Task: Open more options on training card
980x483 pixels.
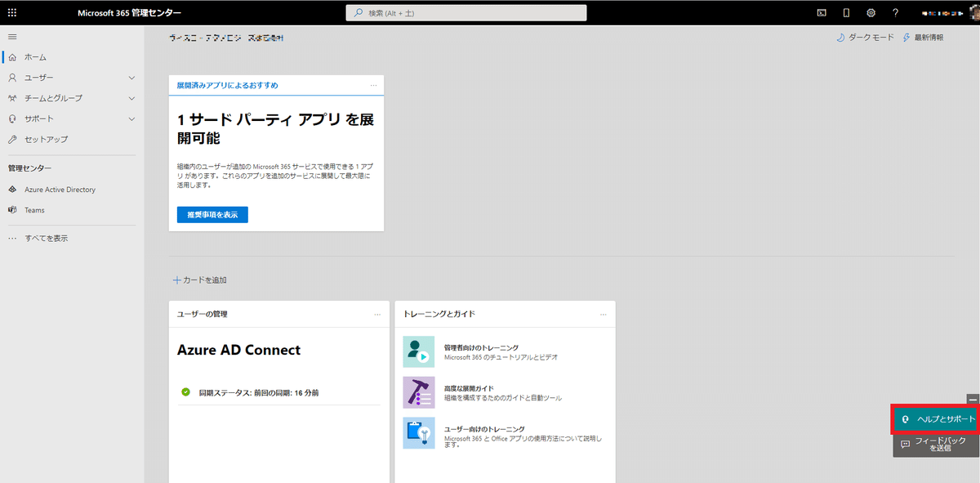Action: click(x=604, y=314)
